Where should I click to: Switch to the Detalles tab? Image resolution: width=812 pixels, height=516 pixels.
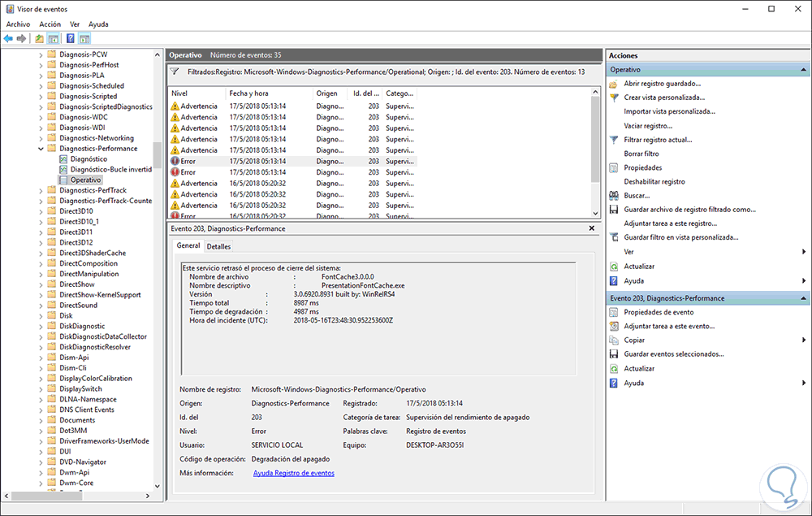tap(218, 246)
